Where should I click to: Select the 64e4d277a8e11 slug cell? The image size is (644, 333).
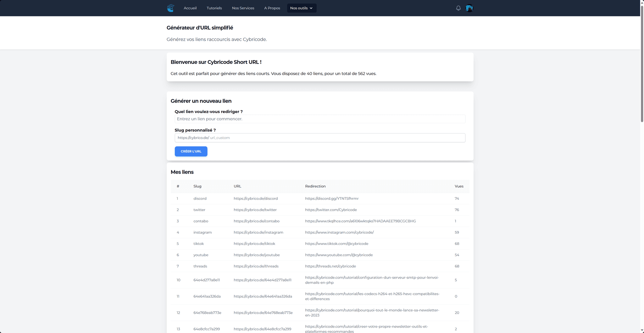pyautogui.click(x=207, y=280)
